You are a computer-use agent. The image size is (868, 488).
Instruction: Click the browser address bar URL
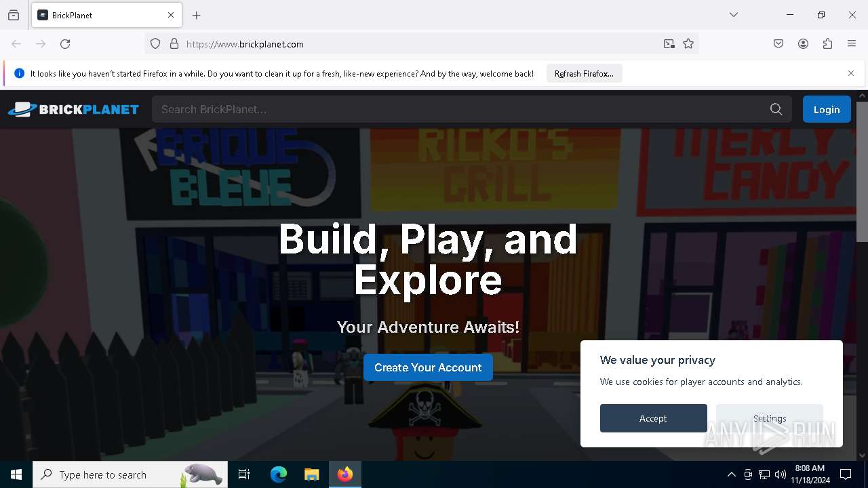click(245, 44)
